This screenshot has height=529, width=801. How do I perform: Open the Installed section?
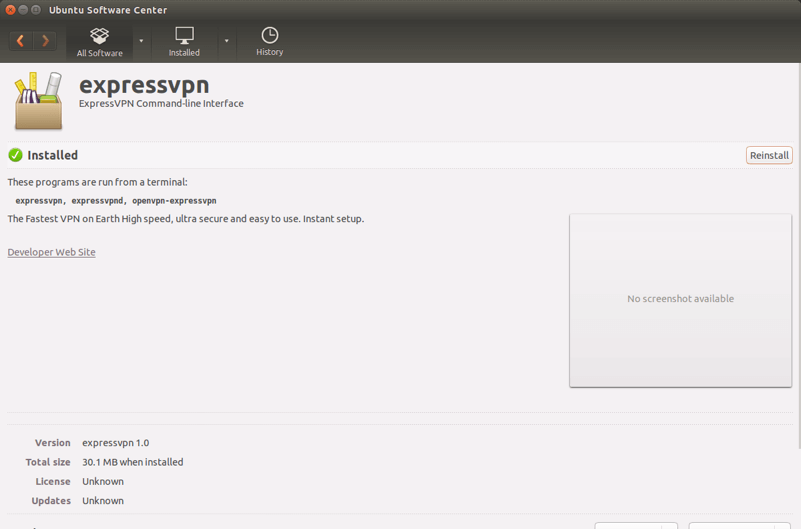[x=184, y=42]
